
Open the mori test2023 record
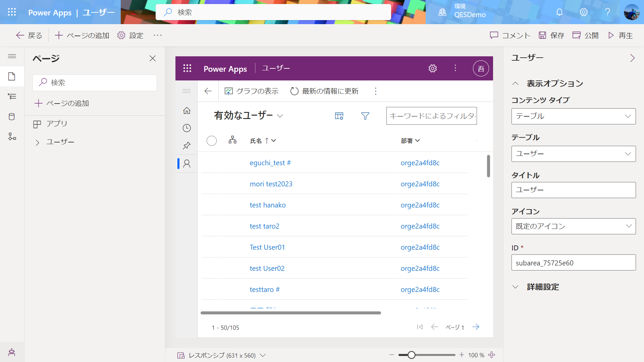[271, 184]
